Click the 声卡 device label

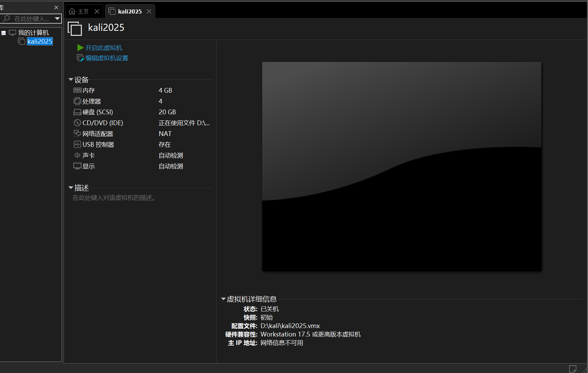[x=89, y=155]
